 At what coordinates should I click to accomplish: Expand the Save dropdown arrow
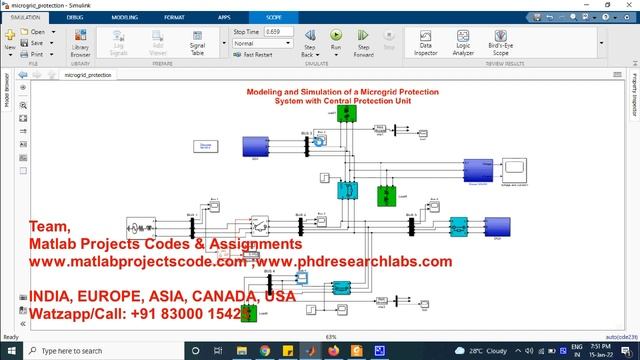52,43
